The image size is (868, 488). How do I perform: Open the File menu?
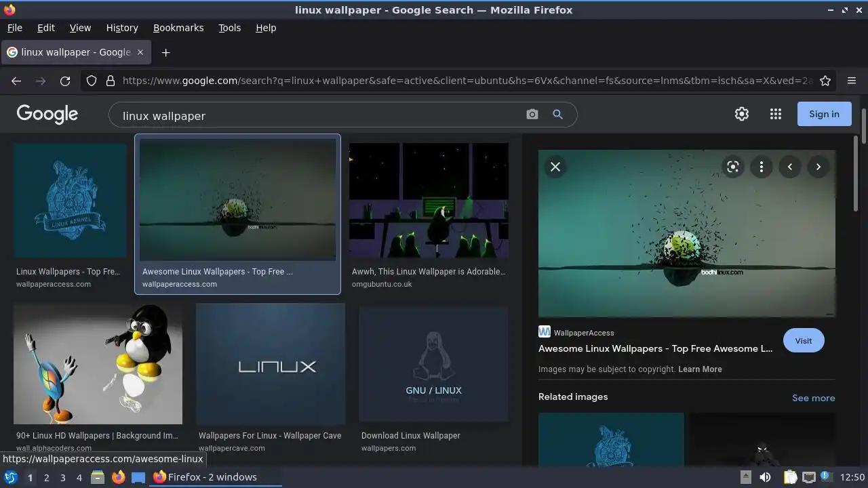pyautogui.click(x=15, y=28)
